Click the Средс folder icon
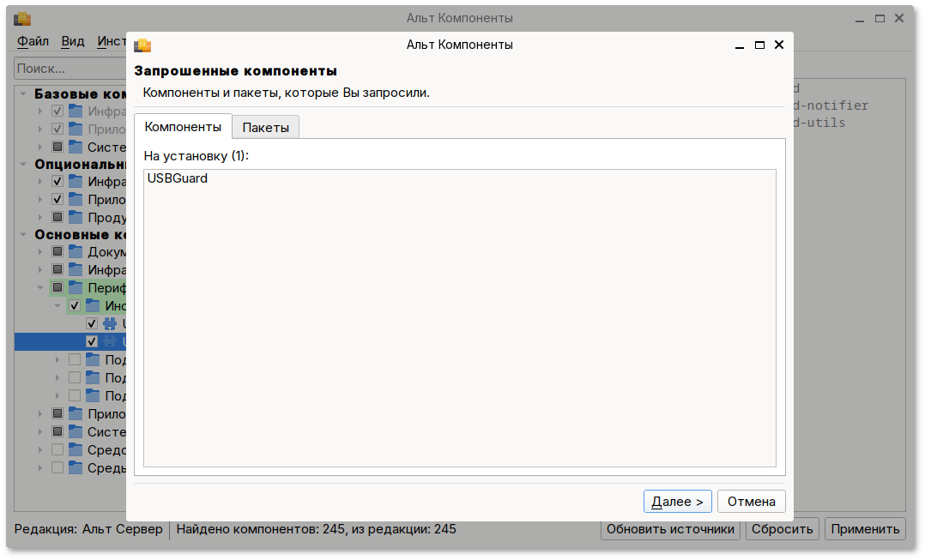This screenshot has height=560, width=925. [76, 449]
